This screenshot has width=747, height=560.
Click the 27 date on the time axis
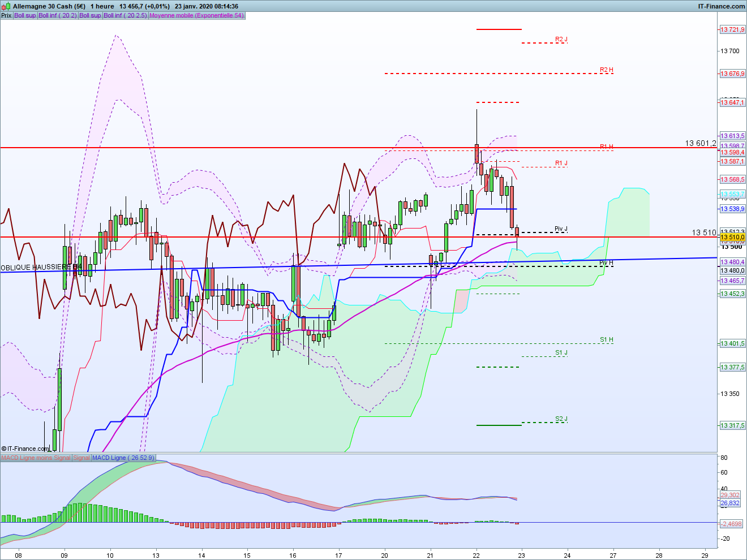pos(613,555)
